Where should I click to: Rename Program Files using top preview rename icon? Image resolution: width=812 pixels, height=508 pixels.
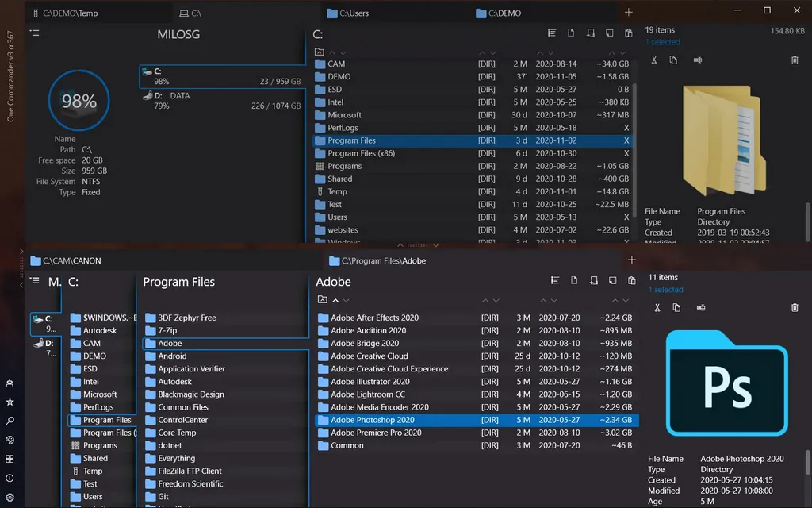(x=698, y=60)
